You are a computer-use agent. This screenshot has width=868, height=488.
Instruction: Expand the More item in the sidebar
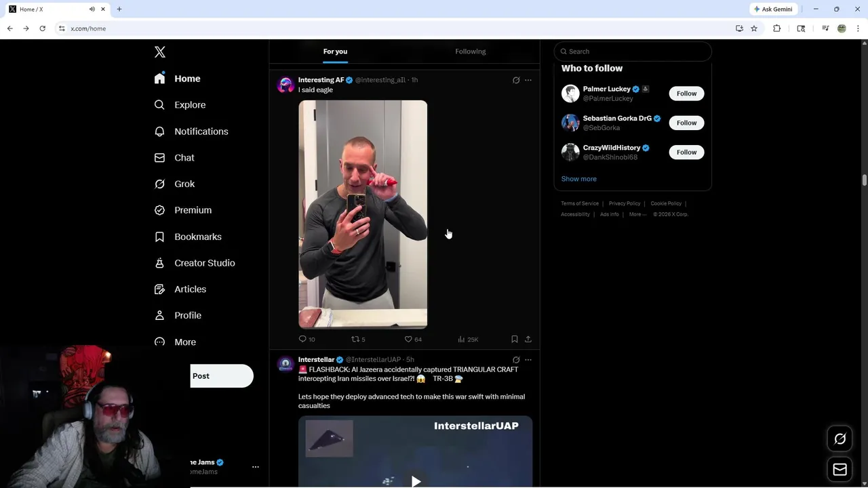click(175, 342)
